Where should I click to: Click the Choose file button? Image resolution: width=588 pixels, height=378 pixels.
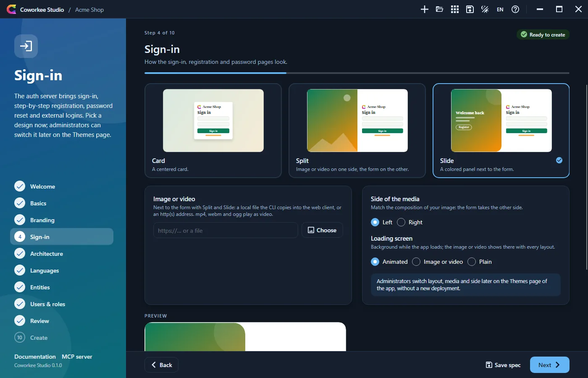click(322, 230)
